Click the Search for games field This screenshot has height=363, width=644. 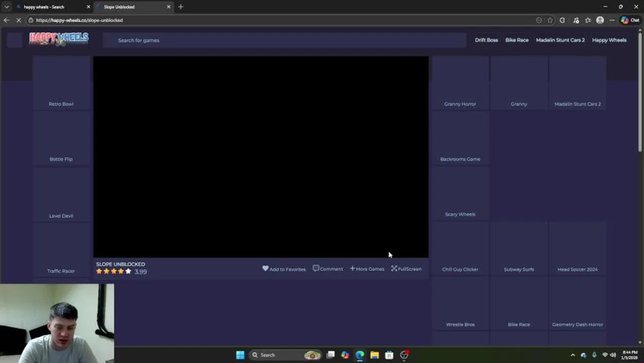coord(285,40)
